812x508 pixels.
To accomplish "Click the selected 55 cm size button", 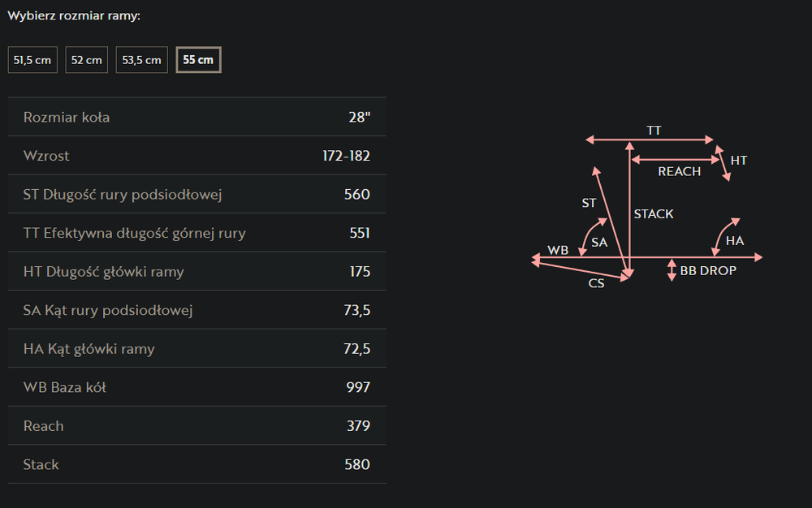I will tap(198, 60).
